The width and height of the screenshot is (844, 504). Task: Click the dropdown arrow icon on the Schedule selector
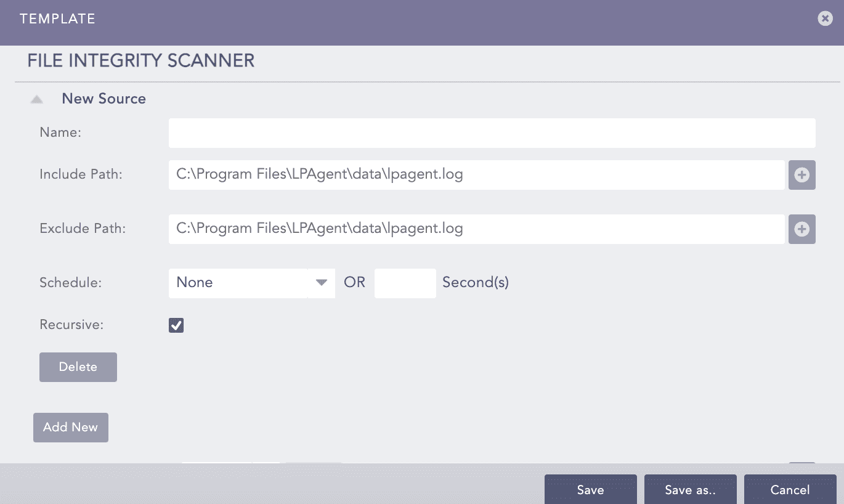click(321, 283)
